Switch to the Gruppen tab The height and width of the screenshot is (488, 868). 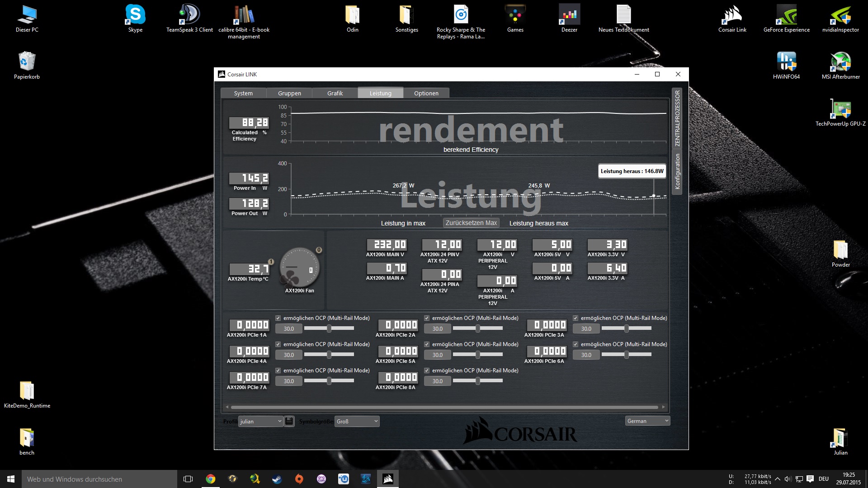pyautogui.click(x=289, y=93)
